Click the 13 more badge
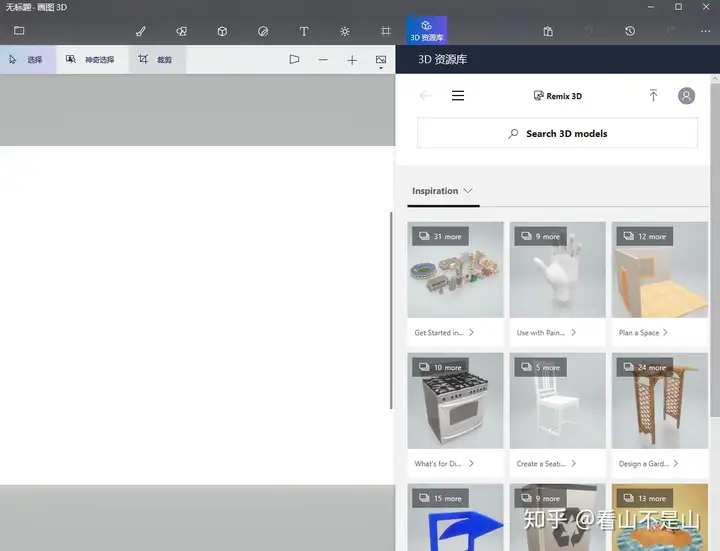The width and height of the screenshot is (720, 551). (x=645, y=498)
